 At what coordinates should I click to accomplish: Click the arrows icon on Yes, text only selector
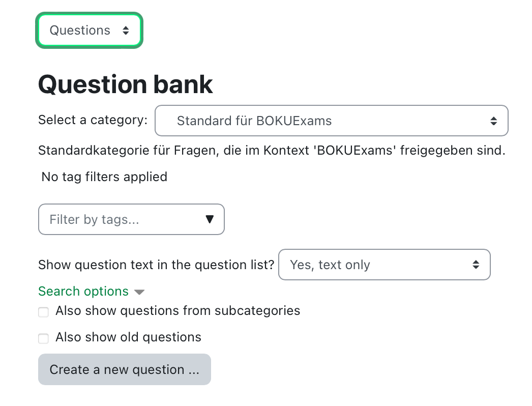(x=476, y=265)
